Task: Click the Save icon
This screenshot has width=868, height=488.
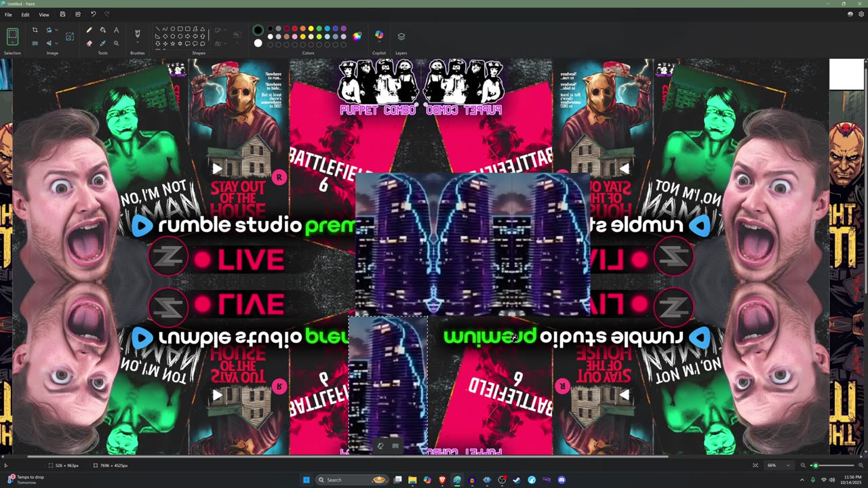Action: (62, 14)
